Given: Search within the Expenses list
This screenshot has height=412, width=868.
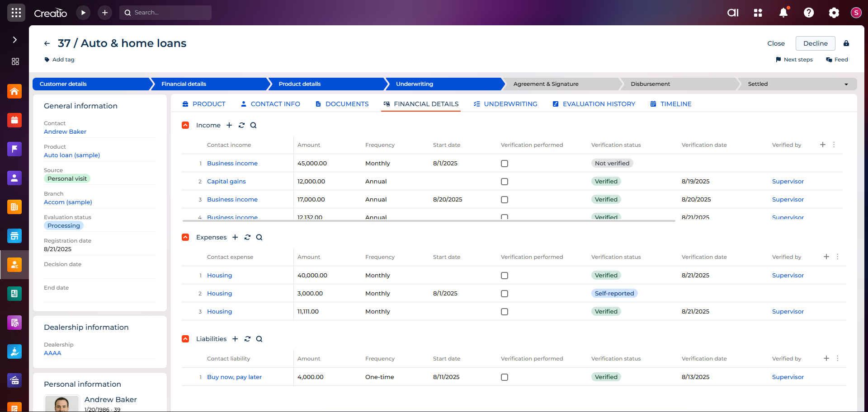Looking at the screenshot, I should [259, 237].
